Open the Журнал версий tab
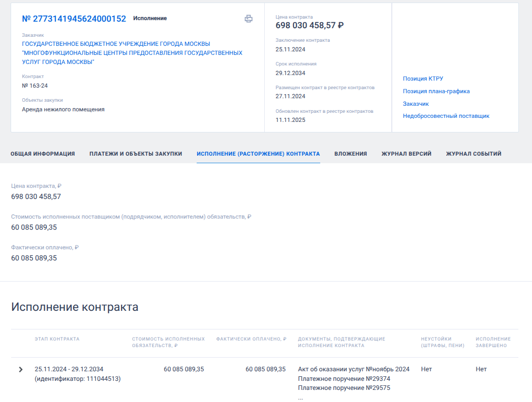532x402 pixels. [x=406, y=154]
